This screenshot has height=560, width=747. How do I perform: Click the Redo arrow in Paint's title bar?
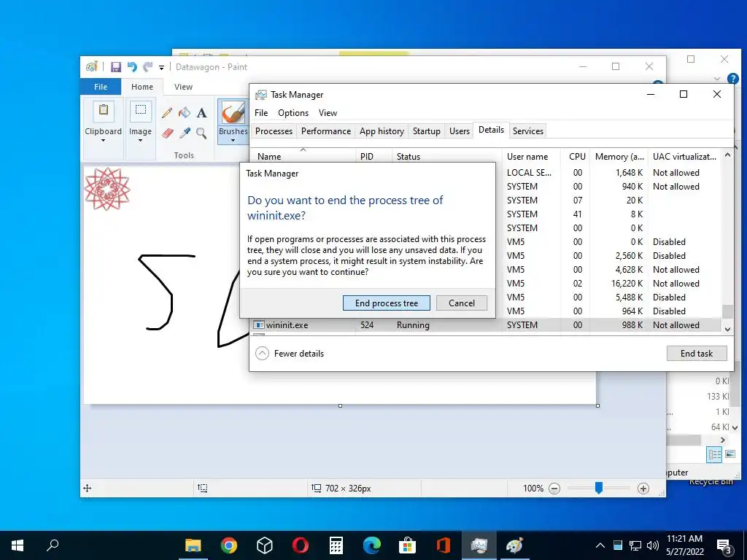148,67
